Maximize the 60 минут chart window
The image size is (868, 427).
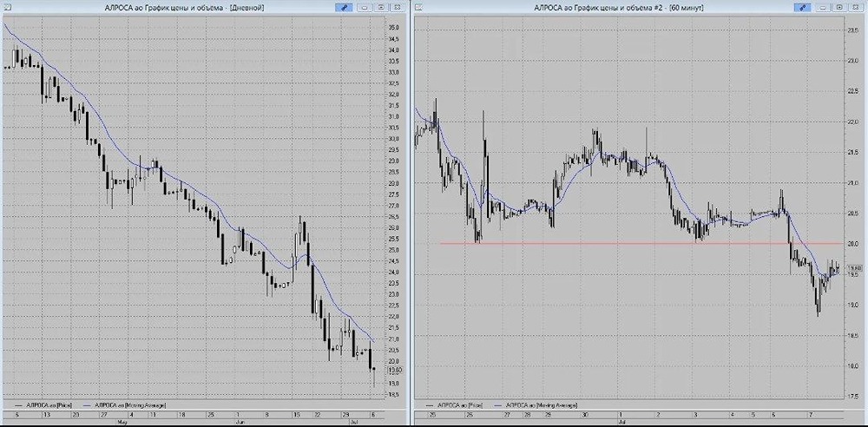[x=839, y=8]
